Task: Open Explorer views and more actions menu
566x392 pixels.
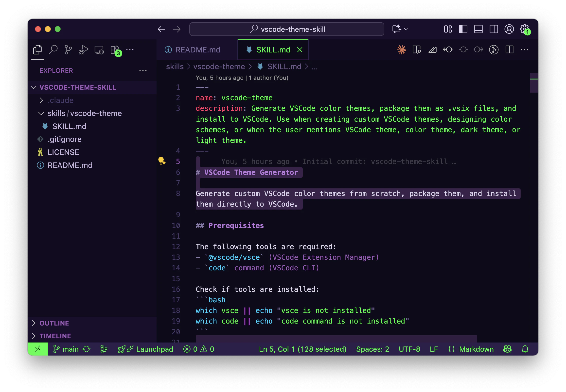Action: pyautogui.click(x=143, y=71)
